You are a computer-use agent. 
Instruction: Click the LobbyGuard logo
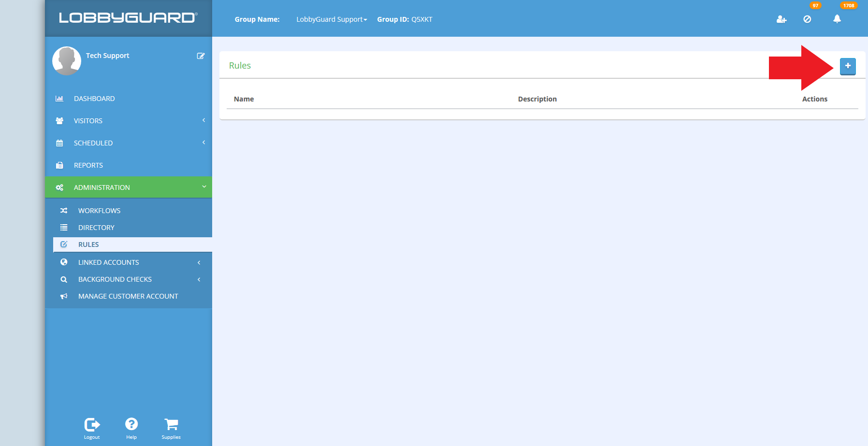[129, 18]
